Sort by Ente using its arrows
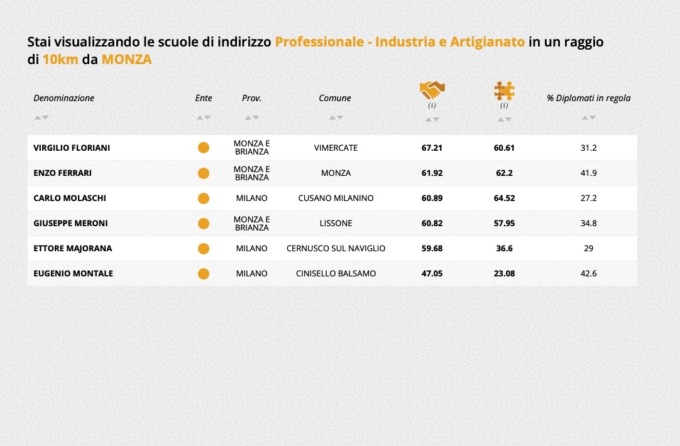 click(x=203, y=118)
